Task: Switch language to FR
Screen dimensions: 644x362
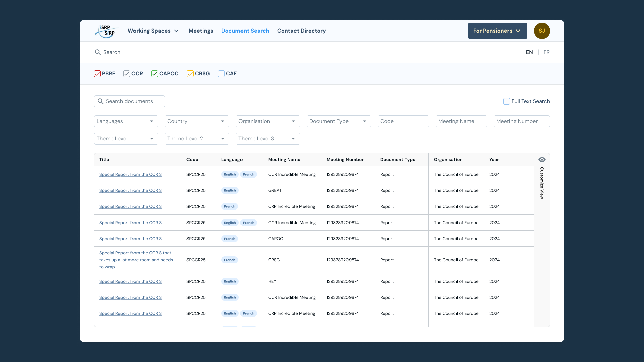Action: 546,52
